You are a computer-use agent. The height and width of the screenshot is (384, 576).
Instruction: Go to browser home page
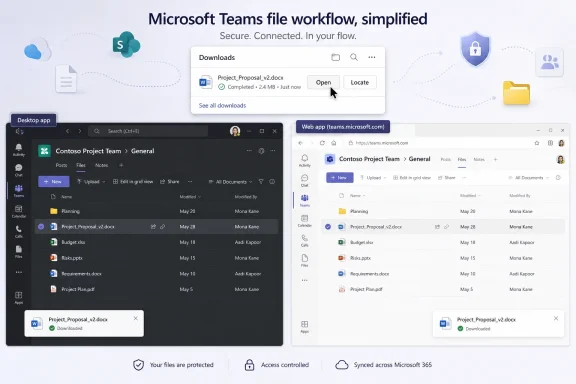pyautogui.click(x=334, y=143)
